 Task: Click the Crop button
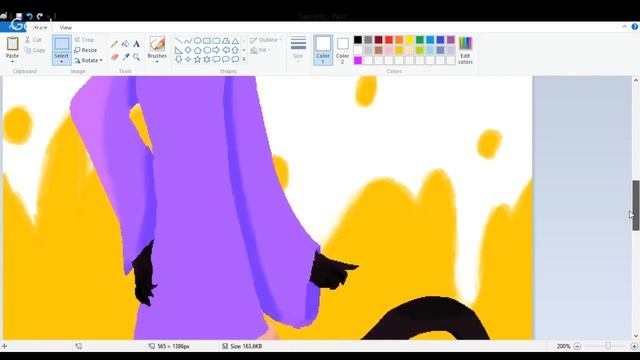coord(84,40)
